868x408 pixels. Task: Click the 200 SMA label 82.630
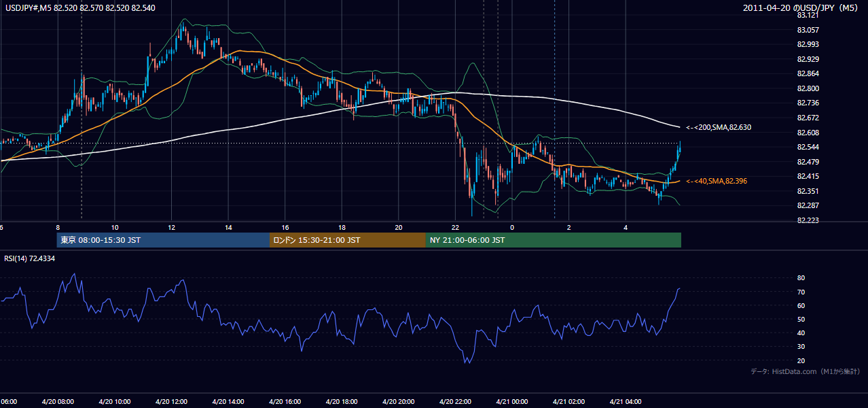click(719, 127)
